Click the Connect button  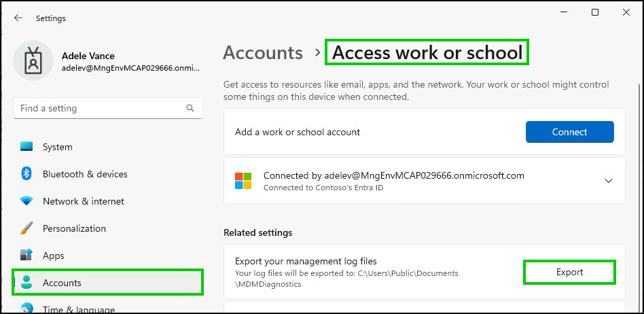pos(570,132)
